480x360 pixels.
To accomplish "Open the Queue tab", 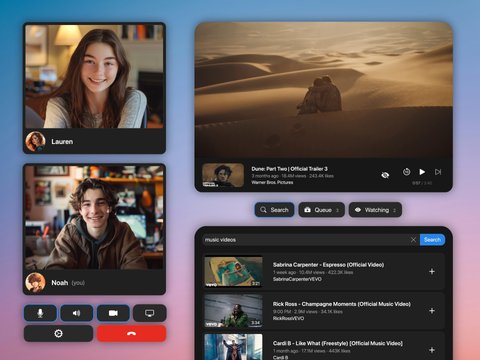I will (x=322, y=210).
